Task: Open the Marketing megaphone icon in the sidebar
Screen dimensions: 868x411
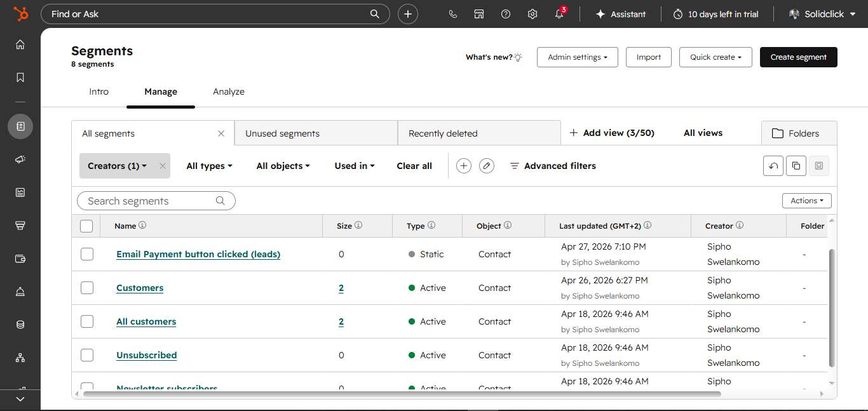Action: click(x=20, y=159)
